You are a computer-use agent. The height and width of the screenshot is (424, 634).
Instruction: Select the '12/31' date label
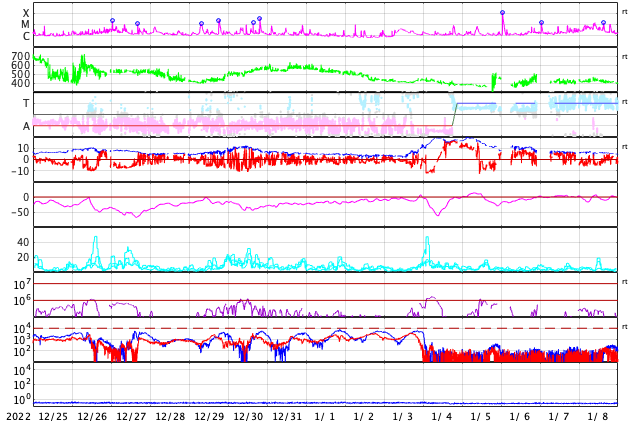click(287, 417)
